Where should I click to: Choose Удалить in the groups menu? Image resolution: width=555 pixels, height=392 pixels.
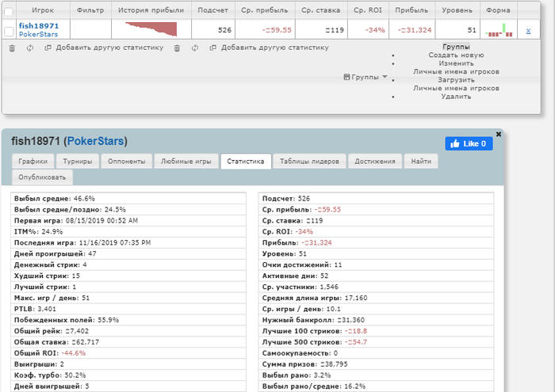(456, 97)
